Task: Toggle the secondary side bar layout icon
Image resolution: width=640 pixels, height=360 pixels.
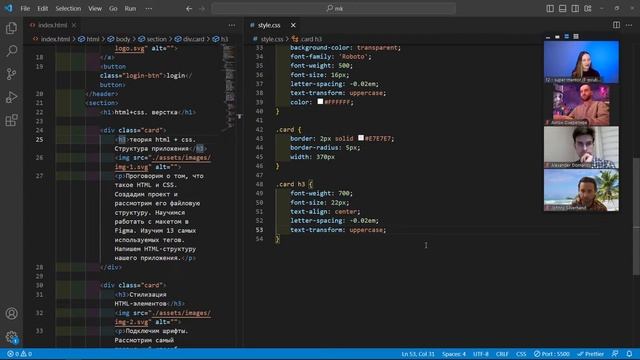Action: (575, 9)
